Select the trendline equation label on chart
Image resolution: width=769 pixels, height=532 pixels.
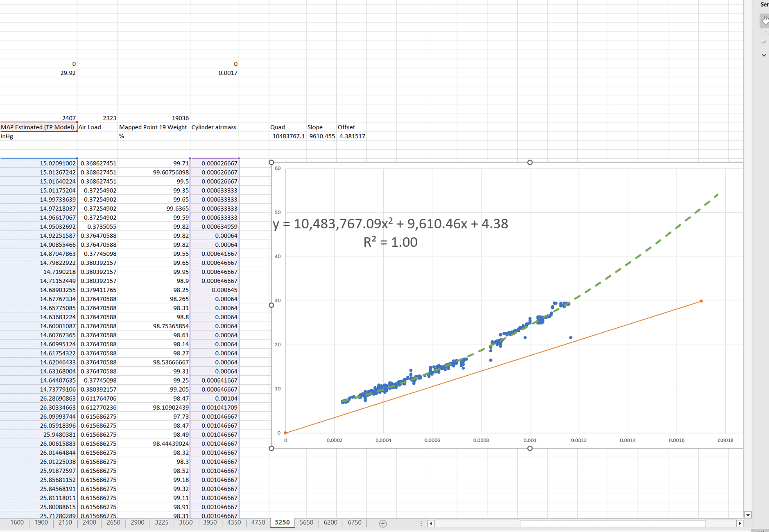click(390, 224)
